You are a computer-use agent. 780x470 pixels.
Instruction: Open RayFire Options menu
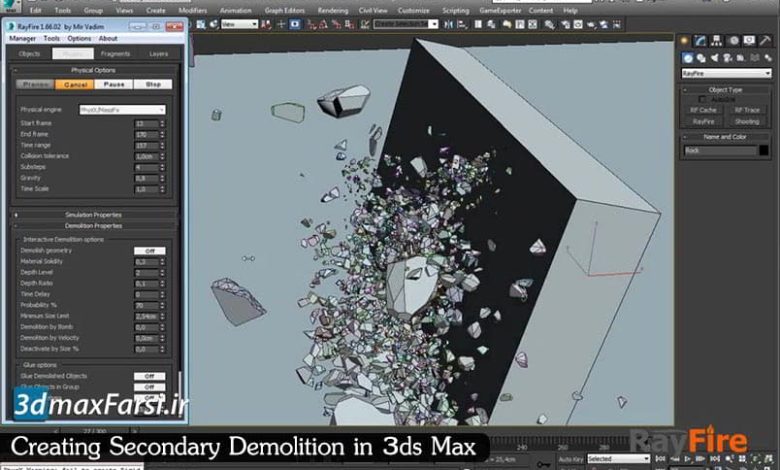click(x=79, y=38)
